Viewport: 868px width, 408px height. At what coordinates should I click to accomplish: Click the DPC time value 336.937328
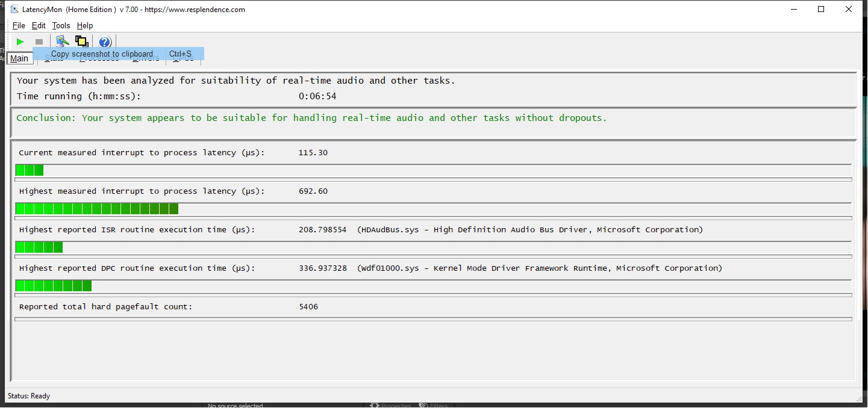tap(322, 268)
